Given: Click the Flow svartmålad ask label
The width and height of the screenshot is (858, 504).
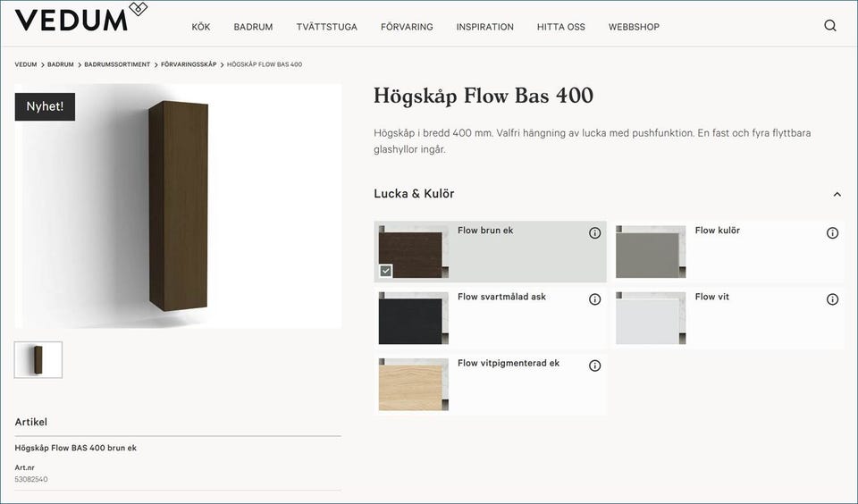Looking at the screenshot, I should [501, 297].
